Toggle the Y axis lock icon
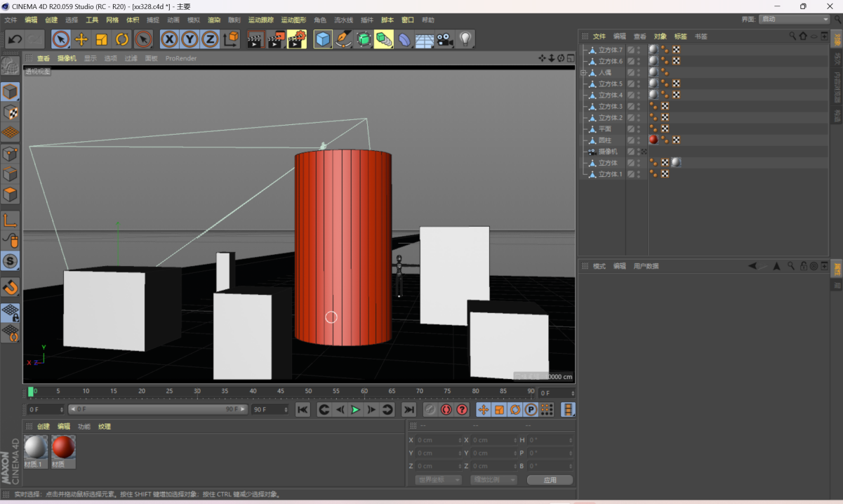Image resolution: width=843 pixels, height=504 pixels. pyautogui.click(x=190, y=39)
